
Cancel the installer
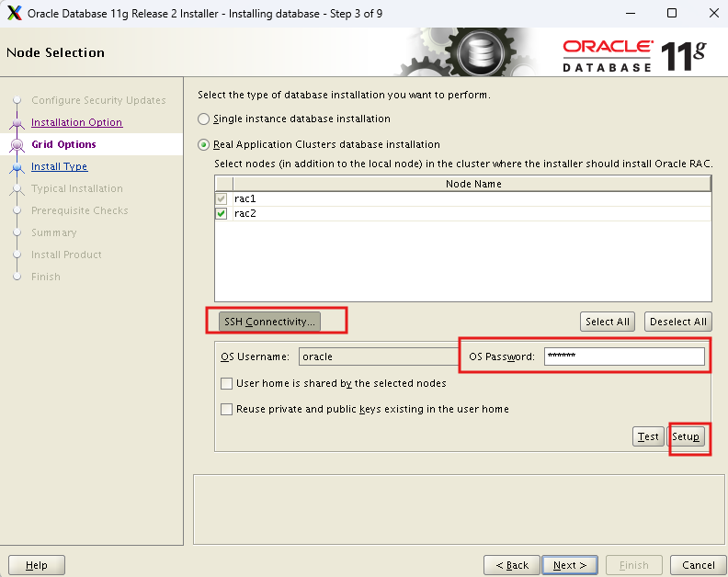pyautogui.click(x=698, y=565)
